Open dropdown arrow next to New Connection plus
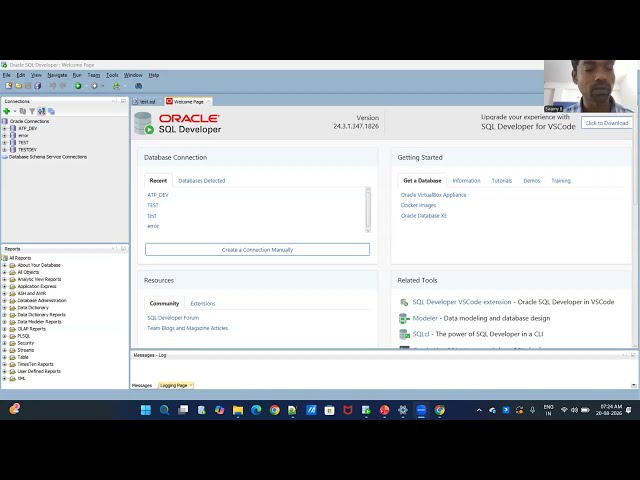Viewport: 640px width, 480px height. click(15, 111)
